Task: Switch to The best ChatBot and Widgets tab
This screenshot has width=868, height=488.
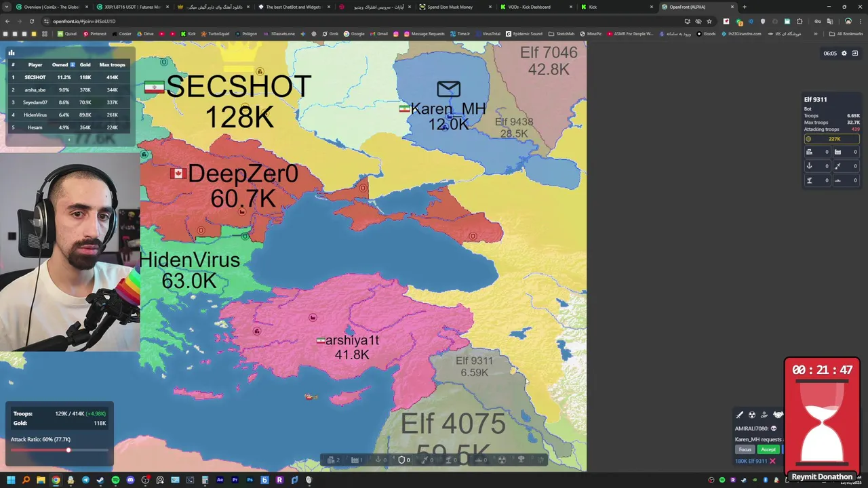Action: (294, 7)
